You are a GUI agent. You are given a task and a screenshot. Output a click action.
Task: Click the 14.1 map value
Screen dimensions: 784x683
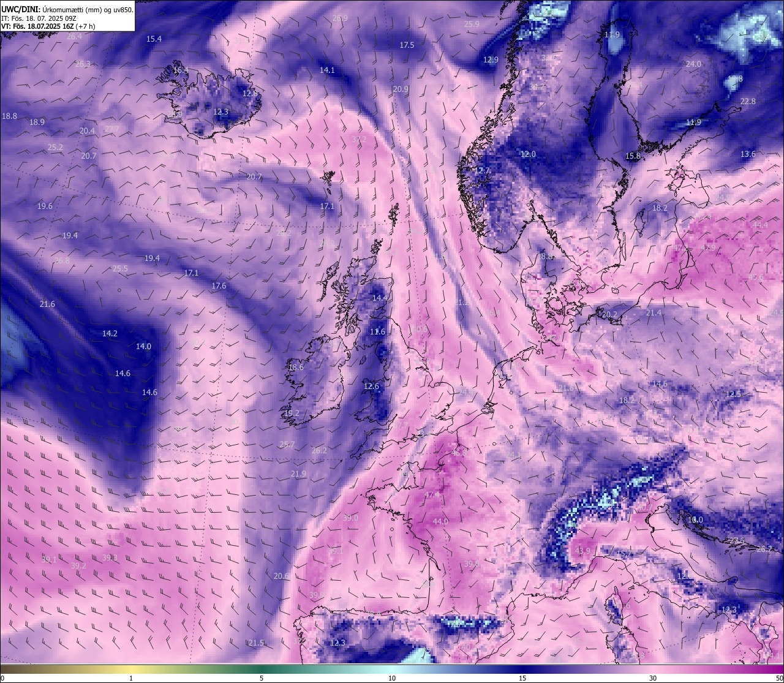pos(327,70)
